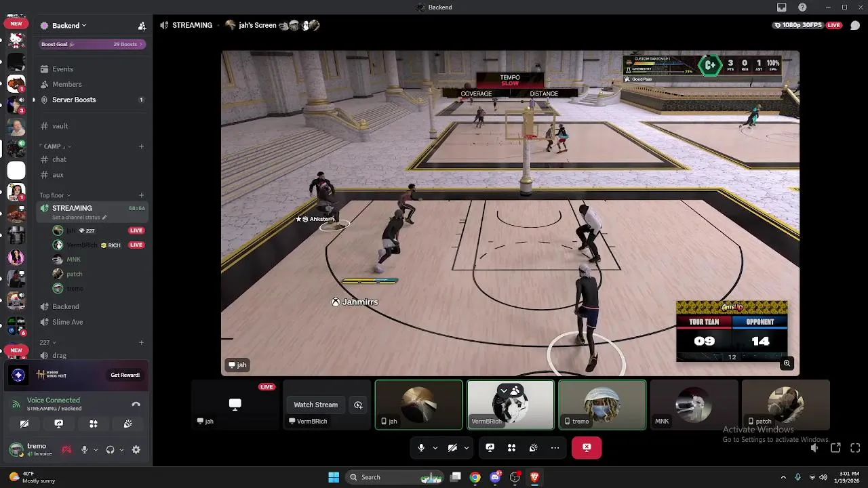868x488 pixels.
Task: Click the Watch Stream button for VermBRich
Action: (x=315, y=405)
